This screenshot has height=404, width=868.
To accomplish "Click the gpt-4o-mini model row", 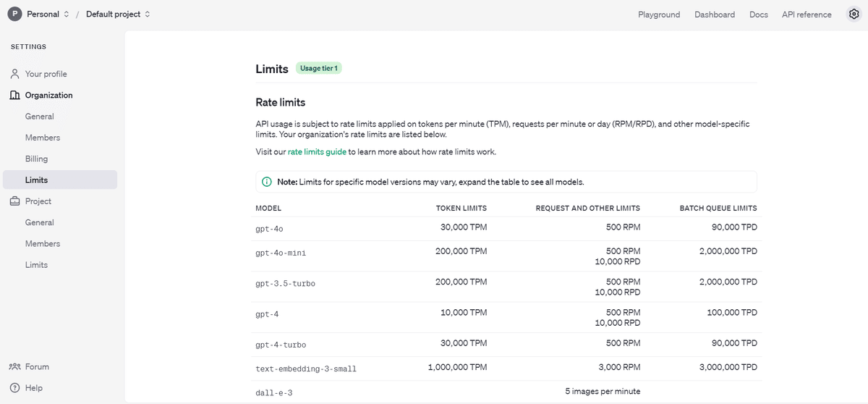I will 506,256.
